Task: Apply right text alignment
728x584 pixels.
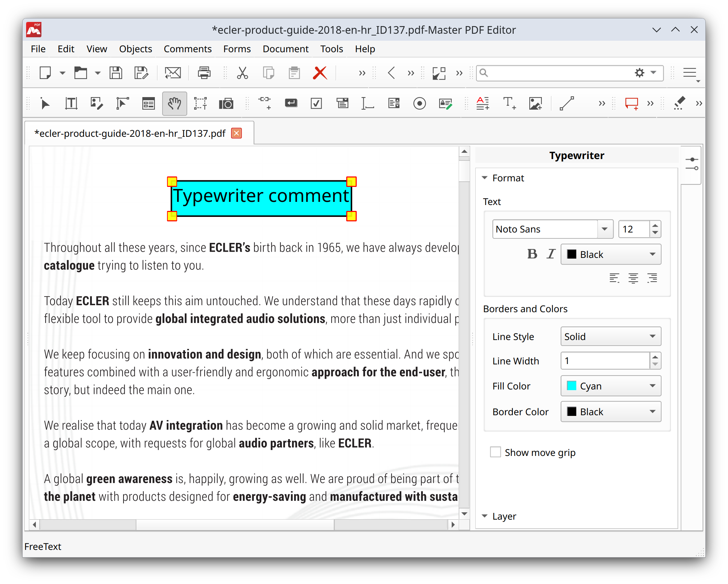Action: click(x=652, y=278)
